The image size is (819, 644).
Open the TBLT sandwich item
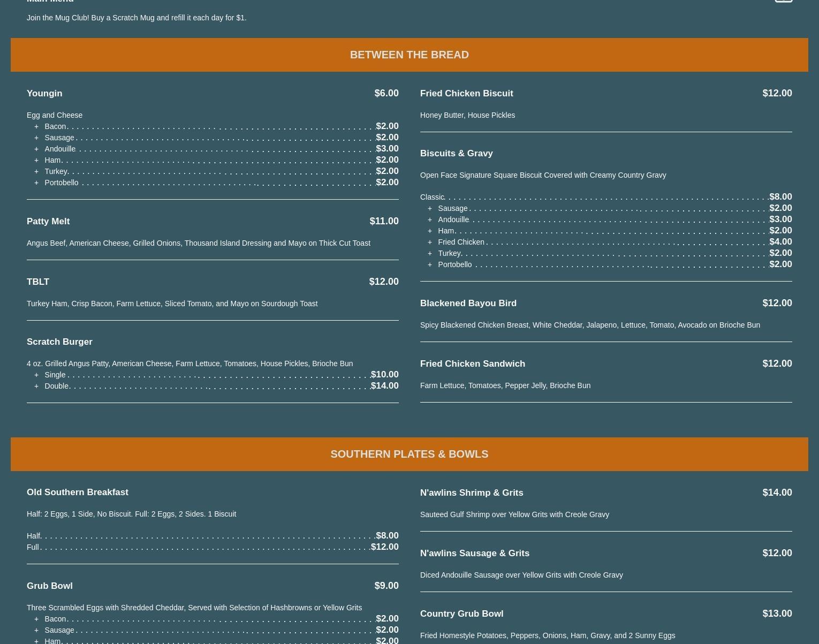[38, 282]
